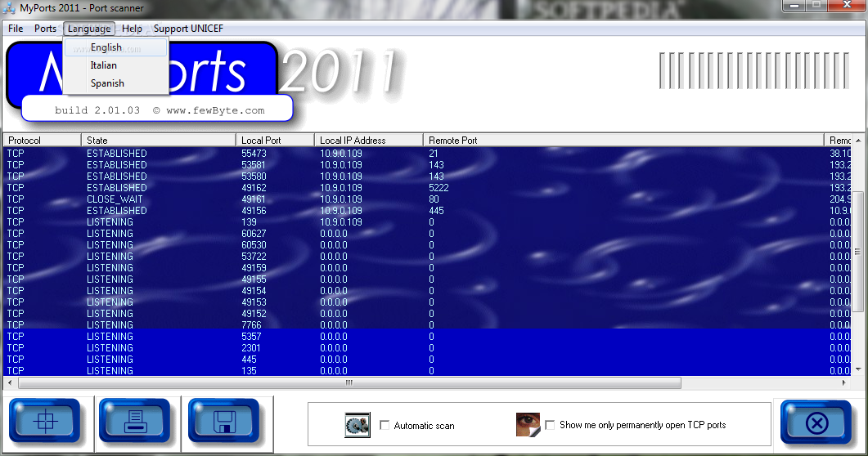Select the row with local port 135
The image size is (868, 456).
(428, 370)
